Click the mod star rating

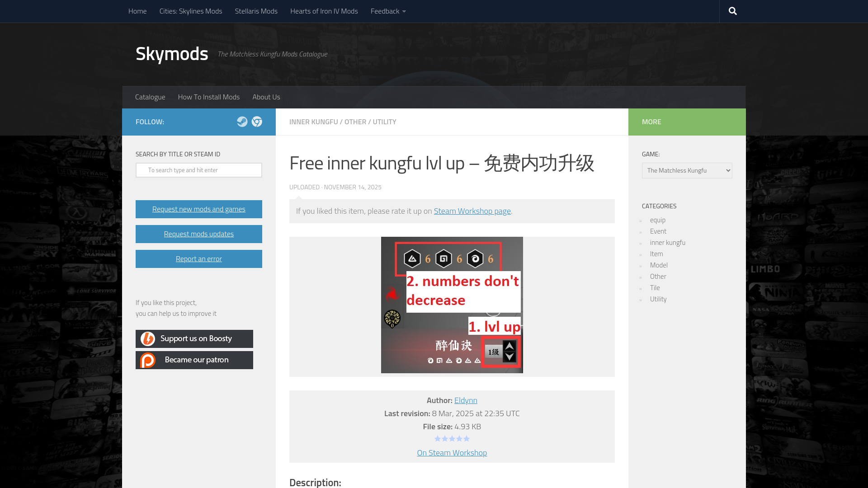coord(452,439)
